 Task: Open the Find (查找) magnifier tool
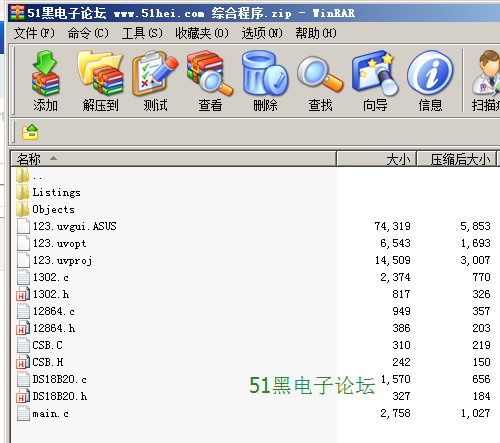click(320, 74)
